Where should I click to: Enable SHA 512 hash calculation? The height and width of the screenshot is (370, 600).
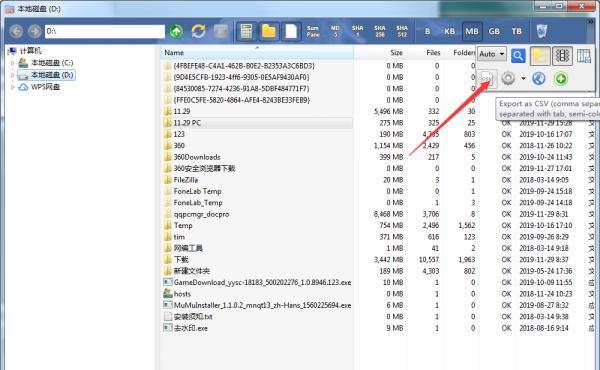coord(402,31)
